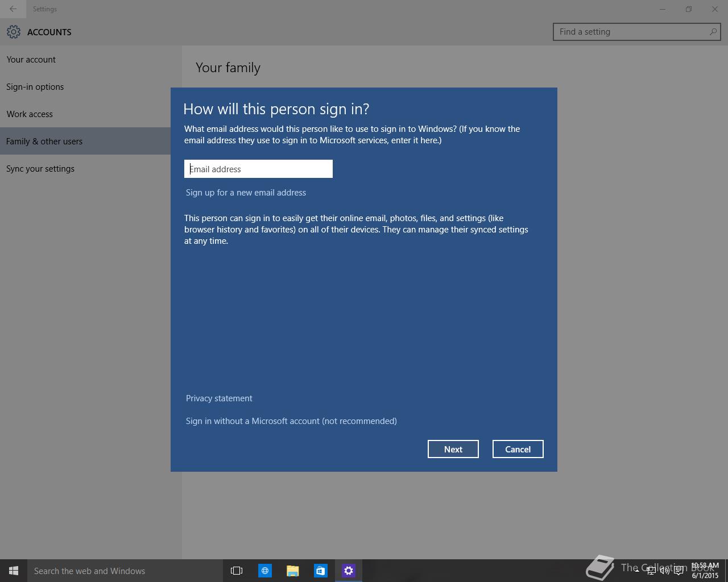The image size is (728, 582).
Task: Choose Sign in without a Microsoft account
Action: point(291,421)
